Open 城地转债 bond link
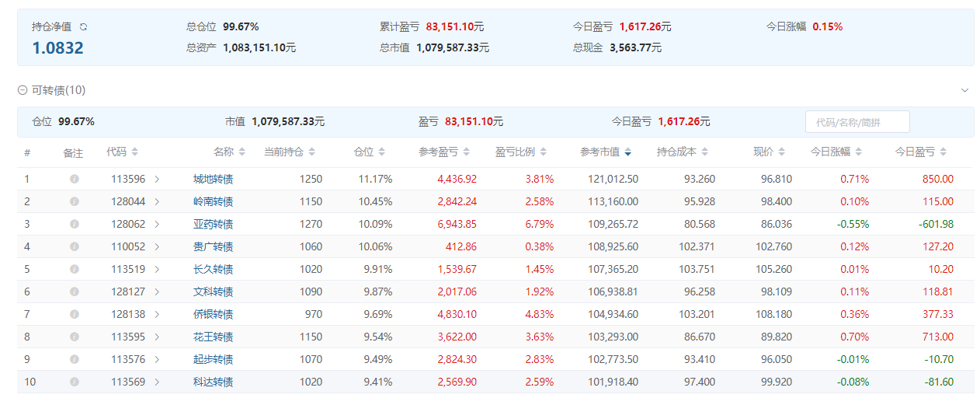This screenshot has height=405, width=980. coord(213,179)
